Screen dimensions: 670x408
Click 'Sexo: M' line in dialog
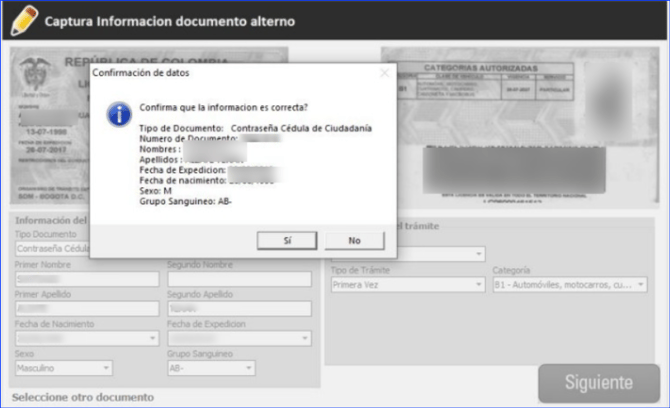(x=156, y=191)
